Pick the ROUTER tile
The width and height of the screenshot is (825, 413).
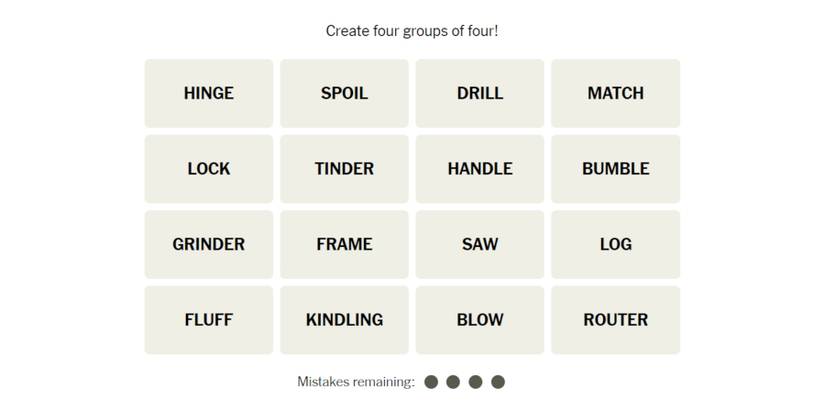point(615,320)
